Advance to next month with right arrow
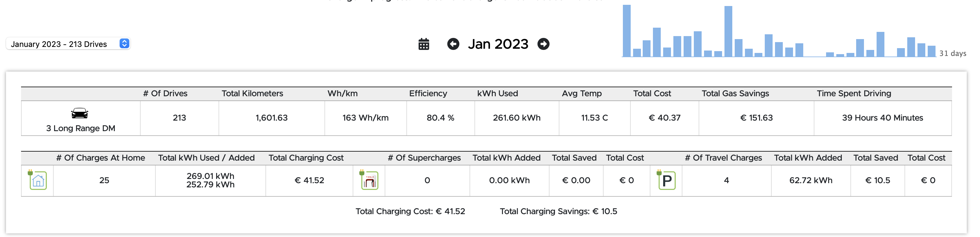The image size is (980, 237). (x=543, y=44)
